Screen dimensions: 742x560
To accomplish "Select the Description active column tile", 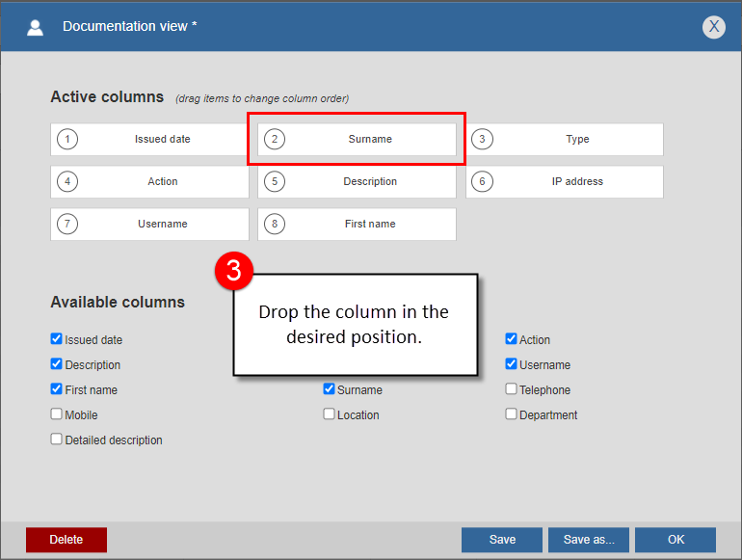I will (x=357, y=182).
